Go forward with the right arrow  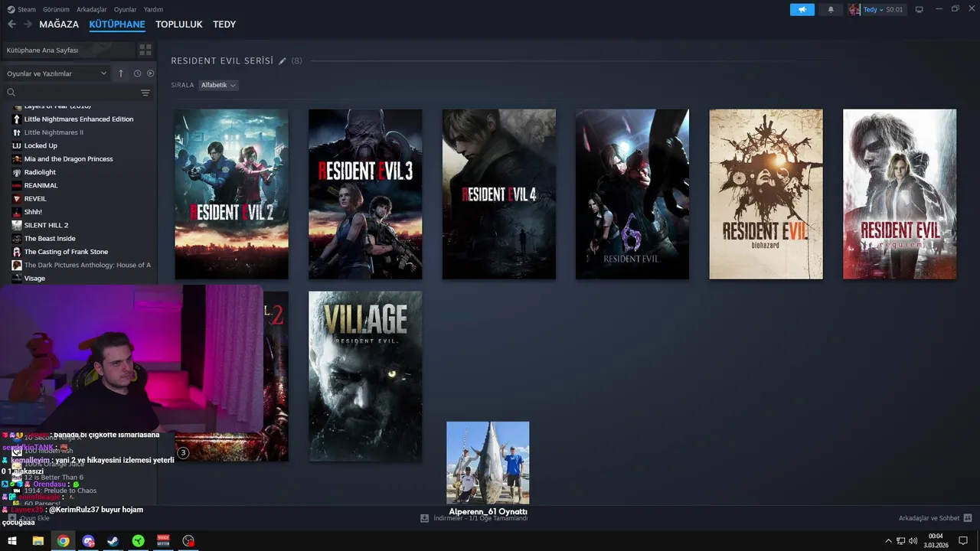pos(28,24)
